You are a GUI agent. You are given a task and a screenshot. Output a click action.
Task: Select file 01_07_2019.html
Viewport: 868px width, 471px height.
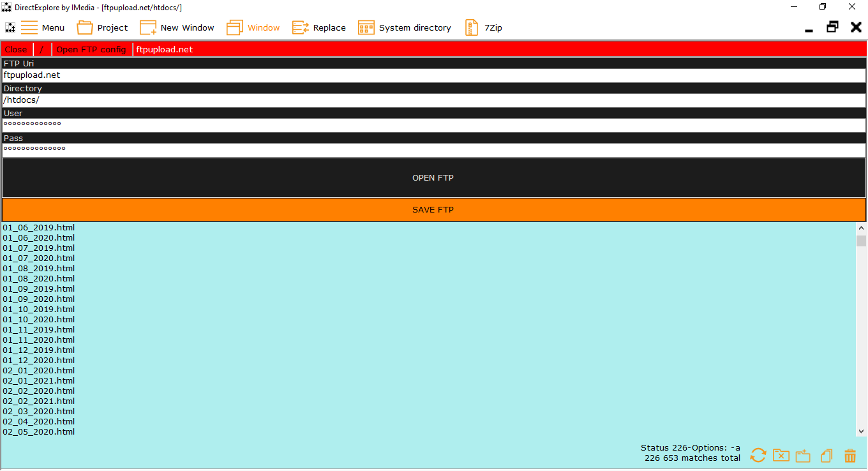(x=39, y=248)
